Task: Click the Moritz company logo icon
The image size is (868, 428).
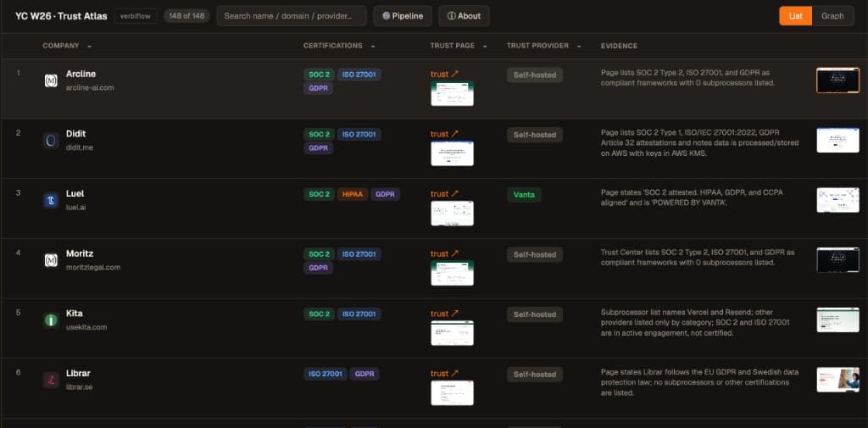Action: [51, 260]
